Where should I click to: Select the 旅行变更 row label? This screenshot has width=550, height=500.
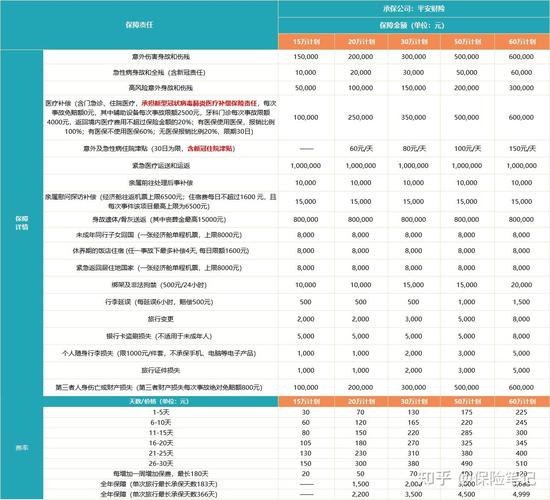(161, 319)
